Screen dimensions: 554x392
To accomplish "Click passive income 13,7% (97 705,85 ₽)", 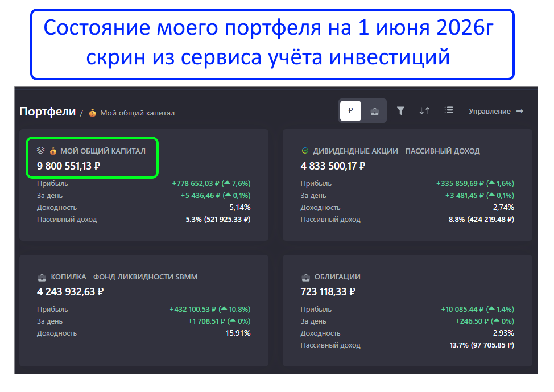I will (x=482, y=345).
